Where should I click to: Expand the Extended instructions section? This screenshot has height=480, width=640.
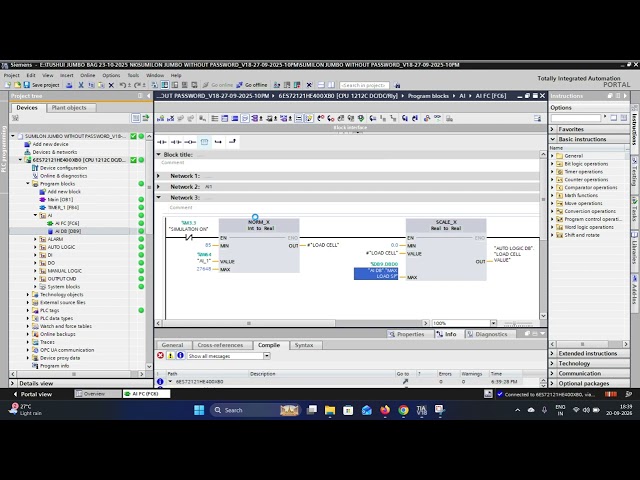(552, 353)
